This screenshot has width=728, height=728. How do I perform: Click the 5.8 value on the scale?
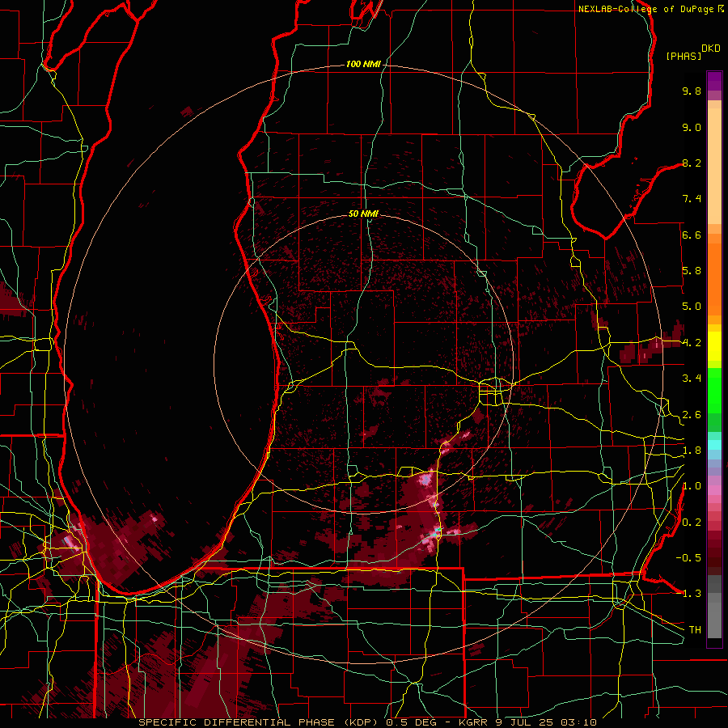(692, 271)
